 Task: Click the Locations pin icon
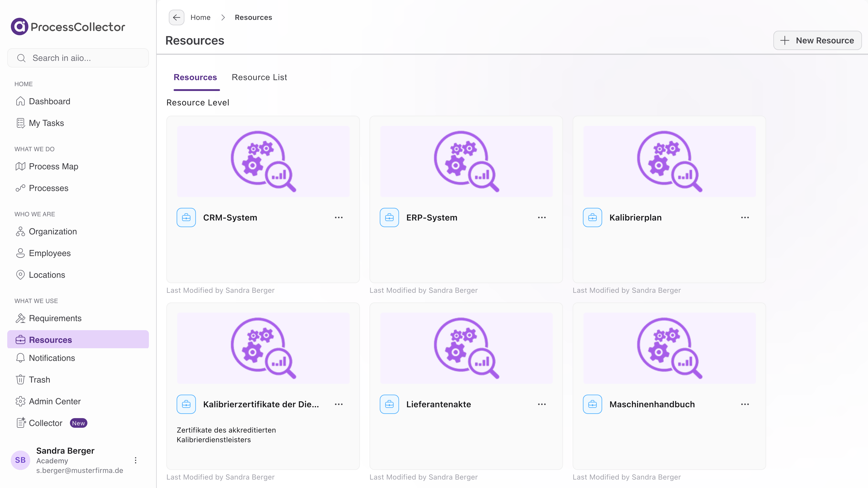point(20,275)
